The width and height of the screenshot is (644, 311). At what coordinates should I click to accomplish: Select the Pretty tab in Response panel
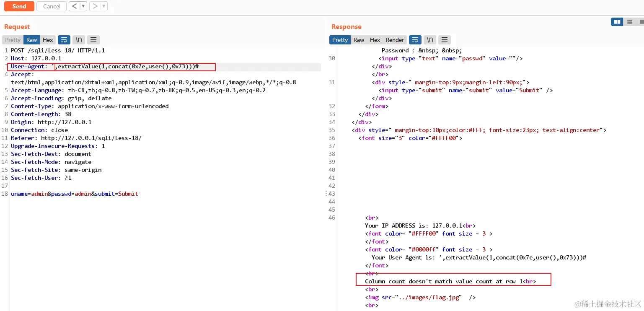pos(340,40)
